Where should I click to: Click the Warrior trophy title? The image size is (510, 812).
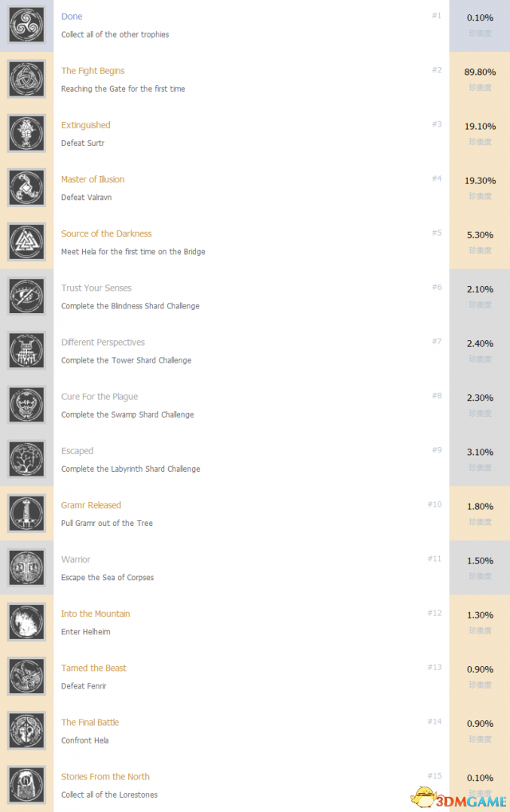pyautogui.click(x=76, y=559)
